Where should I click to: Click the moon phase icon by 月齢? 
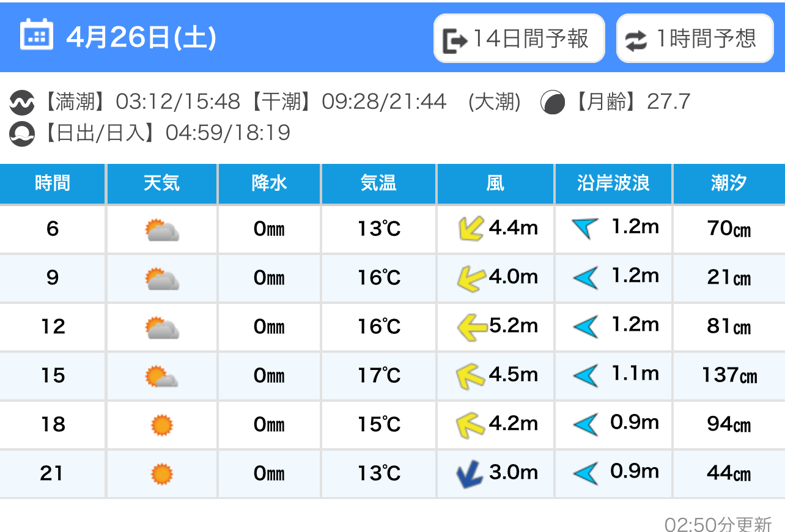[553, 102]
